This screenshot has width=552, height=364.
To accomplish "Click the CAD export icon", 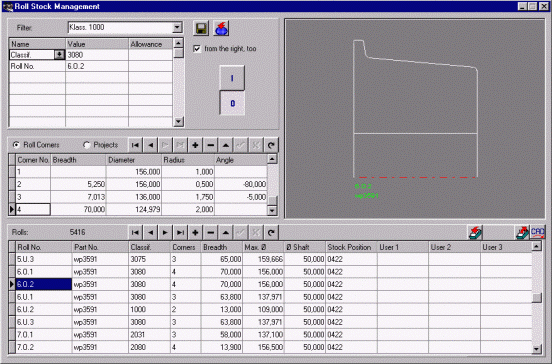I will 538,232.
